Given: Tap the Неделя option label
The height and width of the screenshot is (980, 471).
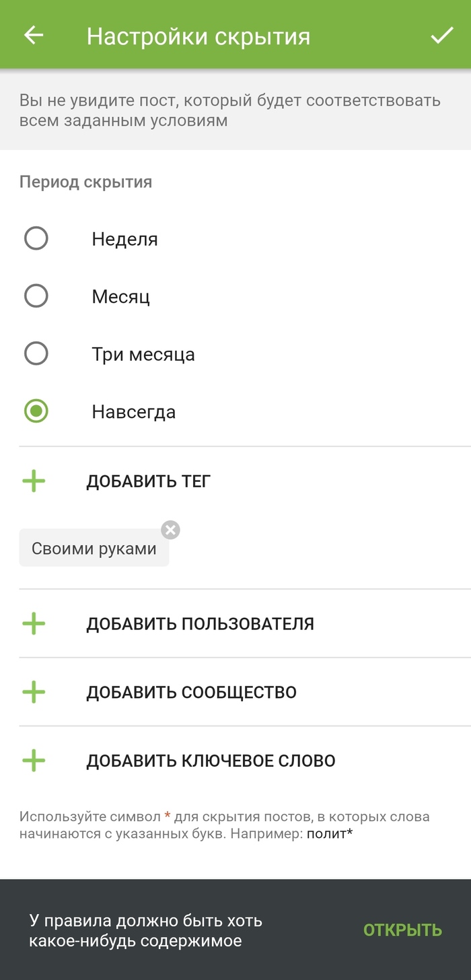Looking at the screenshot, I should click(124, 239).
